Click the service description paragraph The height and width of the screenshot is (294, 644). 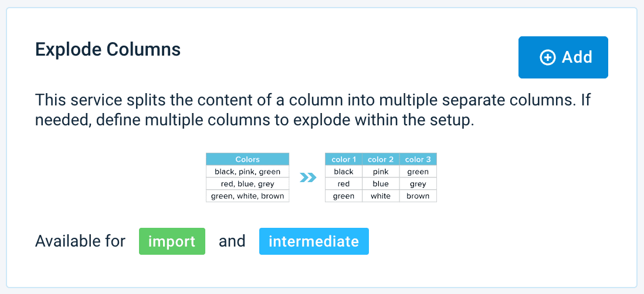pyautogui.click(x=312, y=110)
